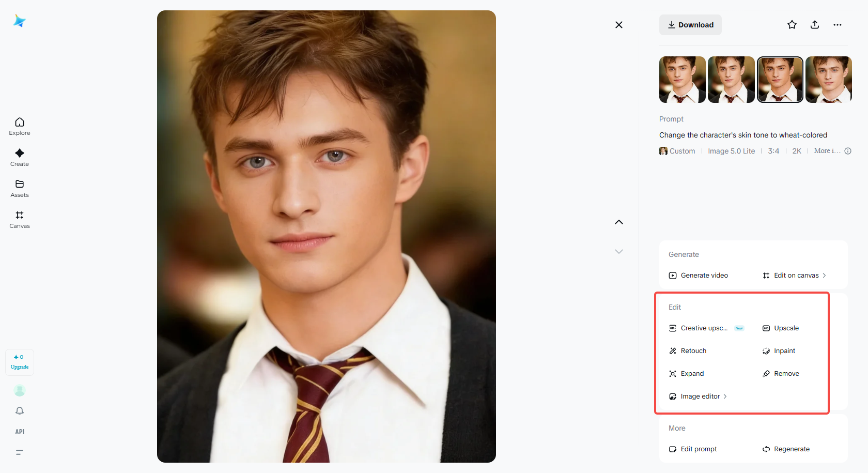Open the notifications bell
This screenshot has width=868, height=473.
tap(20, 411)
